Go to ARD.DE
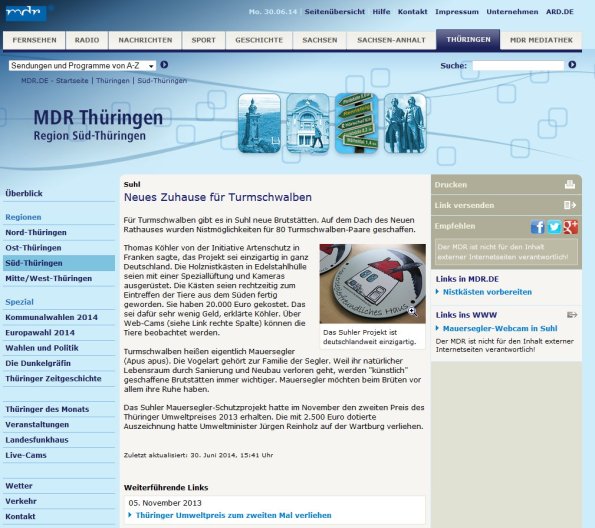595x528 pixels. [x=560, y=12]
